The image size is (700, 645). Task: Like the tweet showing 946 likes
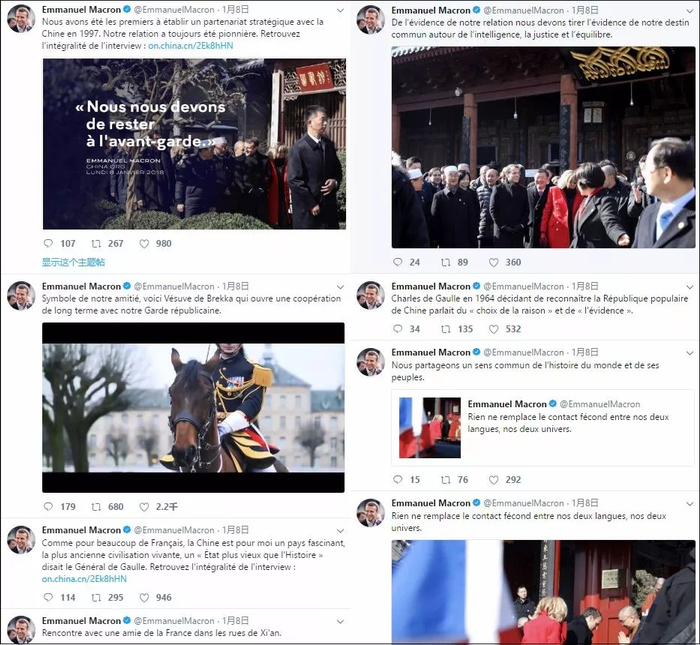(144, 597)
